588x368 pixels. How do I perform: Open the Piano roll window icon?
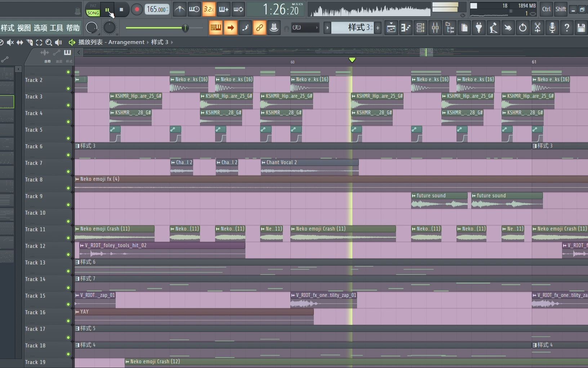(406, 28)
